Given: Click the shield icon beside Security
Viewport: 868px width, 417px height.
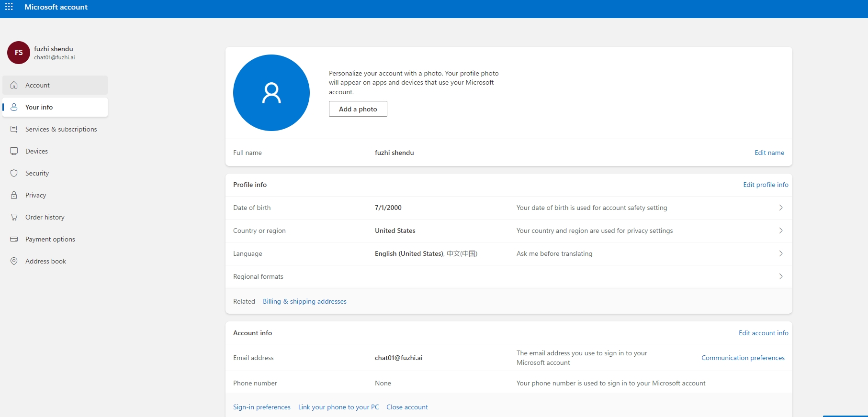Looking at the screenshot, I should pyautogui.click(x=14, y=173).
